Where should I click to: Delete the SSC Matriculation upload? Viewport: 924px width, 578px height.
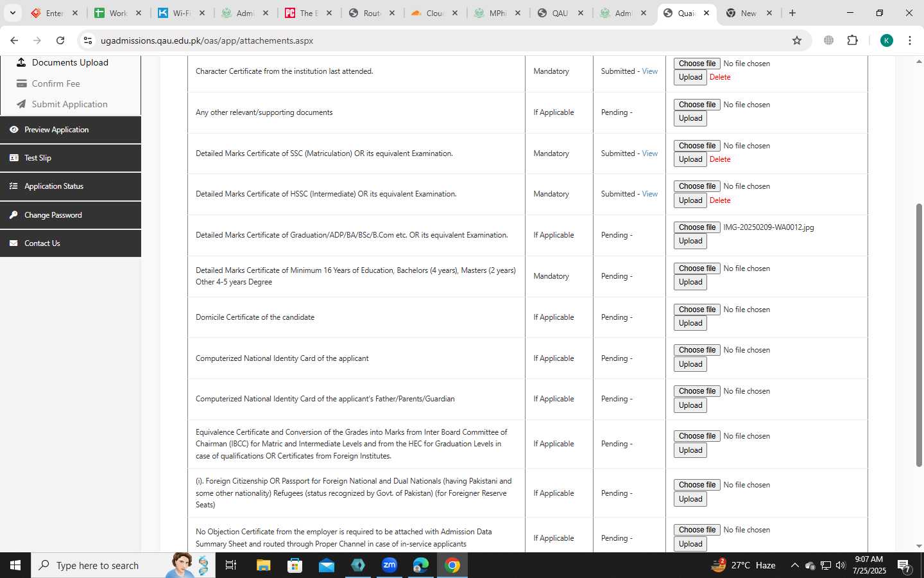720,159
